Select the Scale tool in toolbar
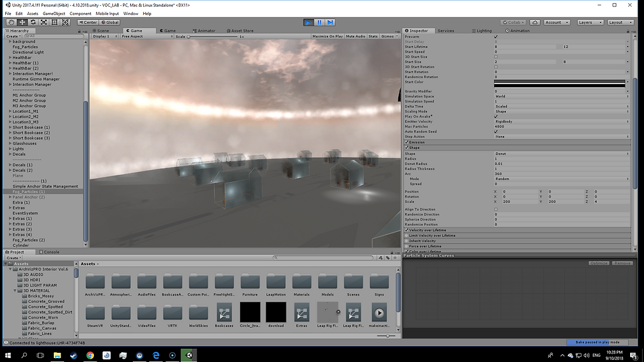This screenshot has width=644, height=362. [x=43, y=22]
